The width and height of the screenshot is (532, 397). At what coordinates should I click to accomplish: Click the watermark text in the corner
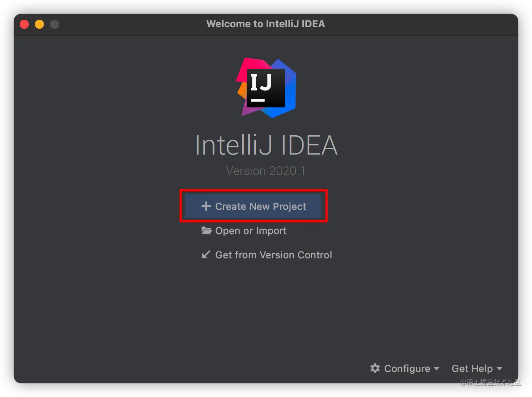pyautogui.click(x=490, y=382)
